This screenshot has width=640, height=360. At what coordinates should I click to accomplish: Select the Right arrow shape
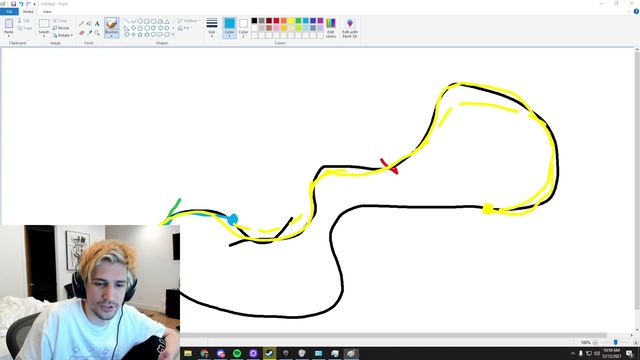153,28
